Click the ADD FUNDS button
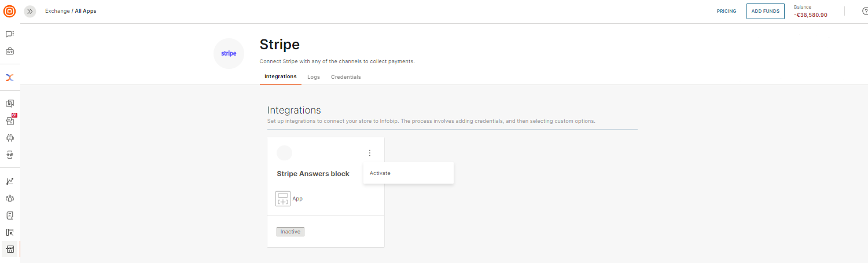The height and width of the screenshot is (263, 868). [x=765, y=11]
